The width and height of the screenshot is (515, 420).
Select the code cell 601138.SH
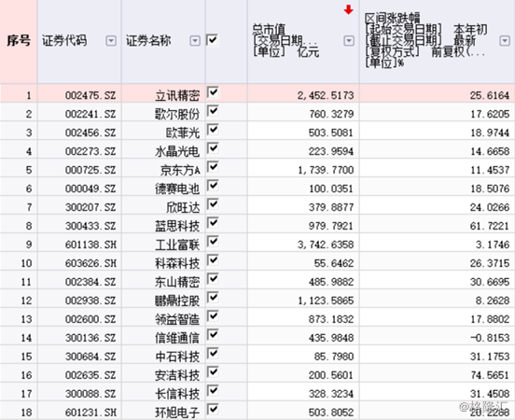(x=90, y=245)
